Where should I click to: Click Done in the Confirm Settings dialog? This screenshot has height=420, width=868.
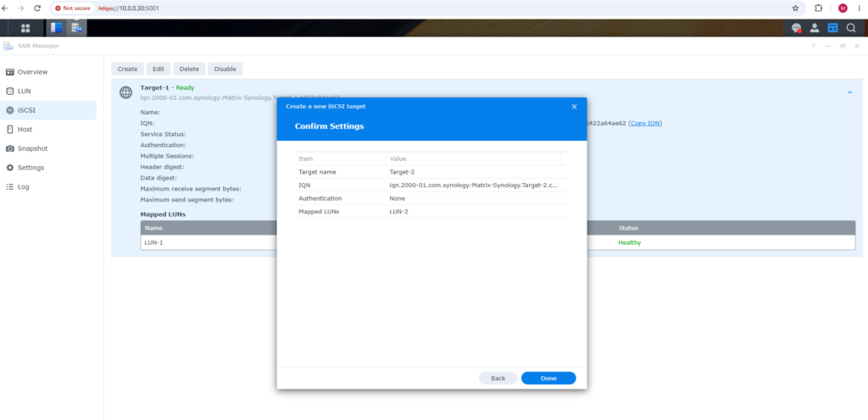click(548, 378)
